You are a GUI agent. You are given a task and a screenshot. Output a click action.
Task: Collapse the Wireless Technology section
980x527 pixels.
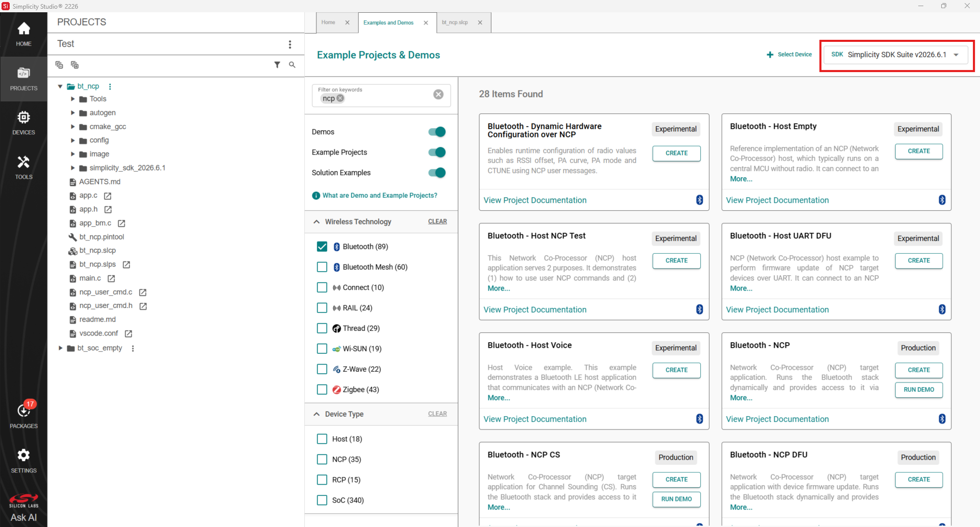[x=316, y=222]
